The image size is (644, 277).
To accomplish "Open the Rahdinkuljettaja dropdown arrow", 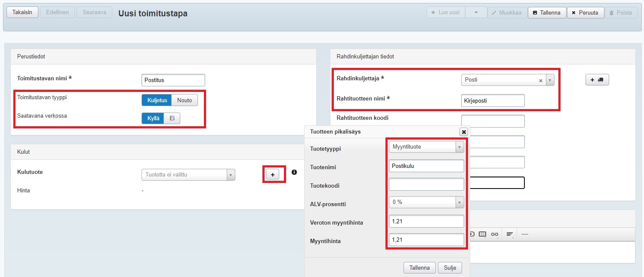I will pos(550,80).
